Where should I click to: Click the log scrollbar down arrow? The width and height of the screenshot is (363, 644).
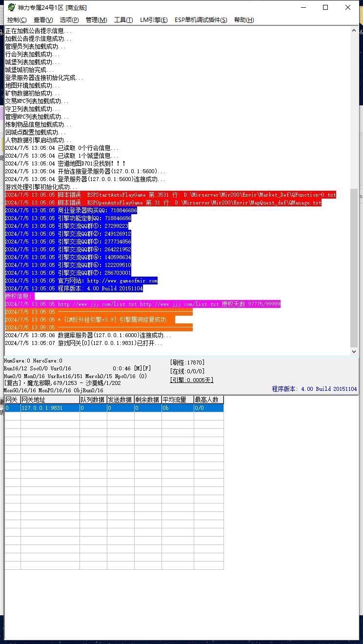click(354, 351)
